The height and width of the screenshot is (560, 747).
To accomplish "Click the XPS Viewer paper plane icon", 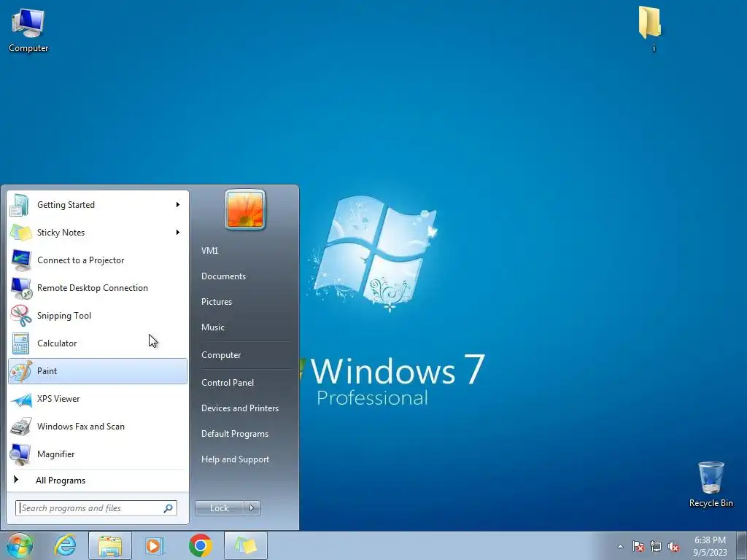I will point(21,399).
